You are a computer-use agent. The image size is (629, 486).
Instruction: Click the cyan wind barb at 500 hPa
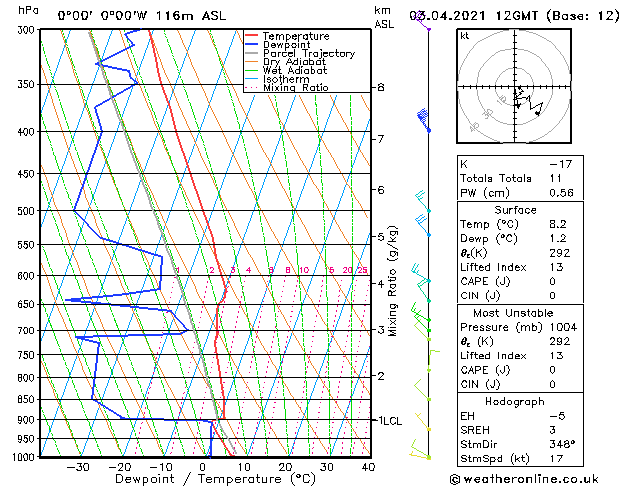click(422, 201)
